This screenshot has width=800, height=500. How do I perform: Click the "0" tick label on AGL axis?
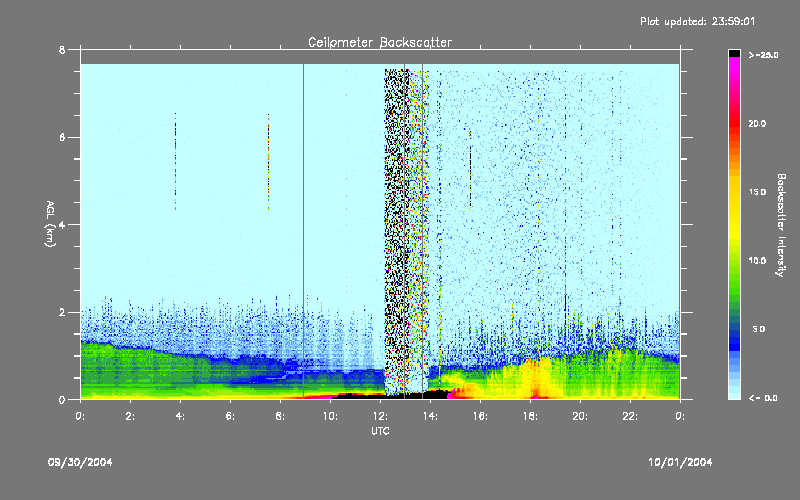coord(62,399)
